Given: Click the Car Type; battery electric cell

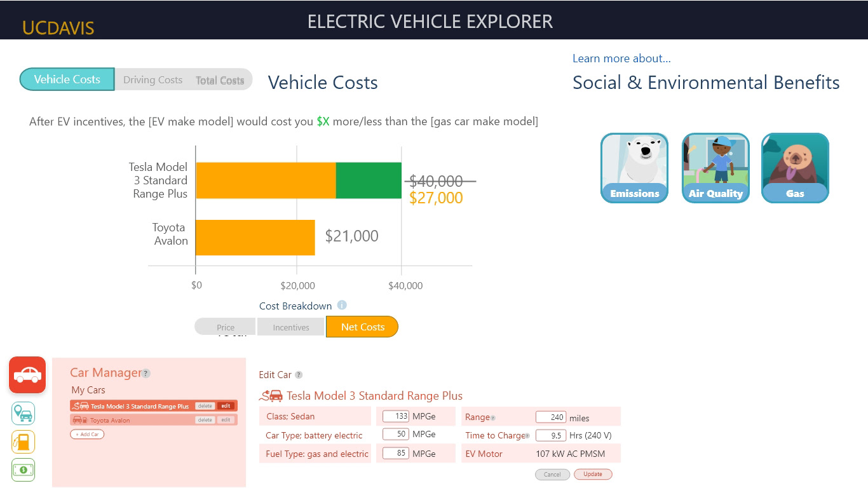Looking at the screenshot, I should tap(315, 435).
